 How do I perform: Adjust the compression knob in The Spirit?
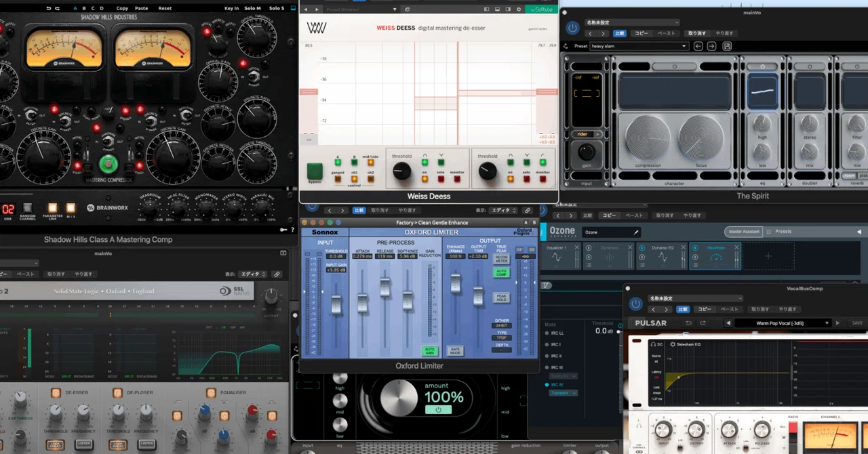[x=648, y=138]
